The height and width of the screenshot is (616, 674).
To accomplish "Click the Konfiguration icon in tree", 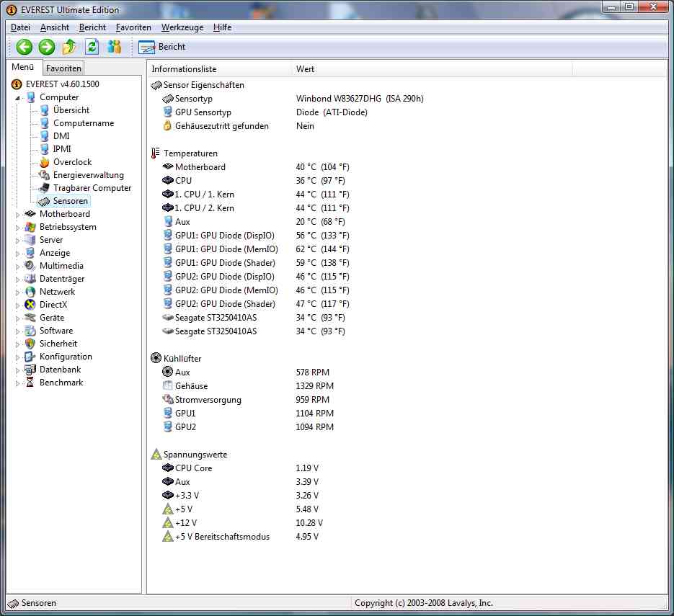I will [x=30, y=357].
